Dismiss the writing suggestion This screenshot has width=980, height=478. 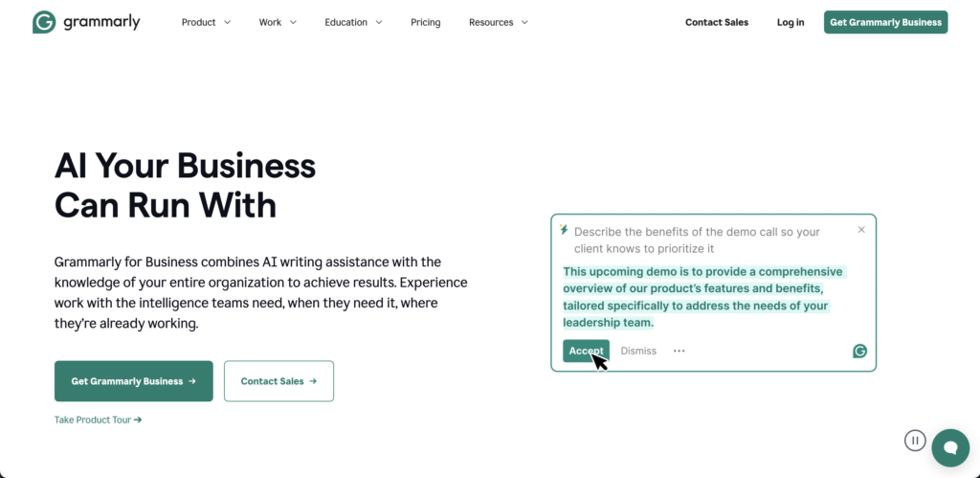click(x=638, y=351)
